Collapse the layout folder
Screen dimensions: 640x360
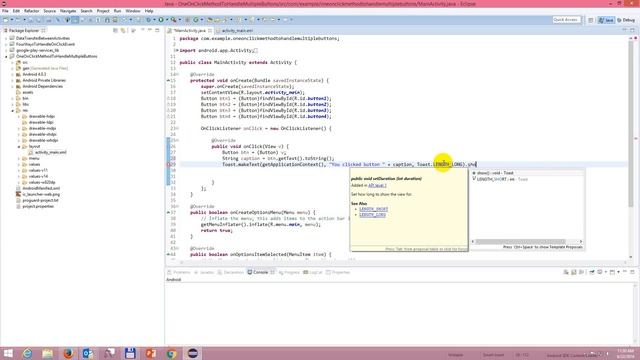(x=19, y=146)
